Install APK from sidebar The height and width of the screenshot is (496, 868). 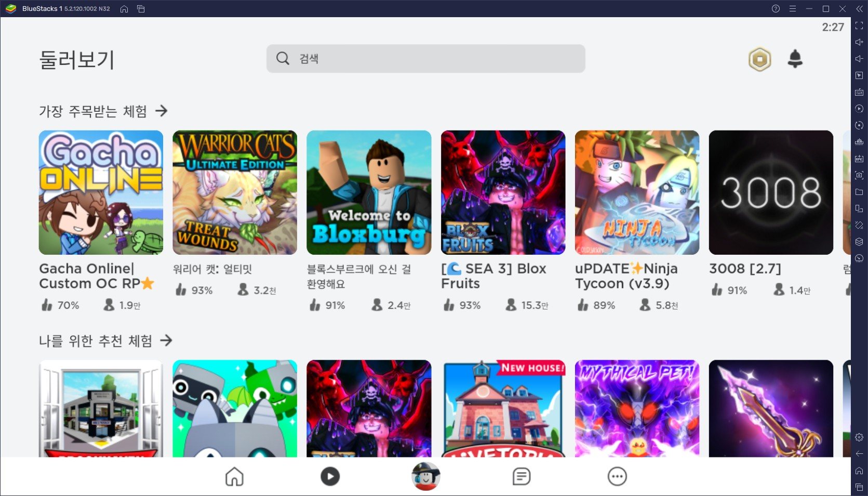click(x=859, y=159)
